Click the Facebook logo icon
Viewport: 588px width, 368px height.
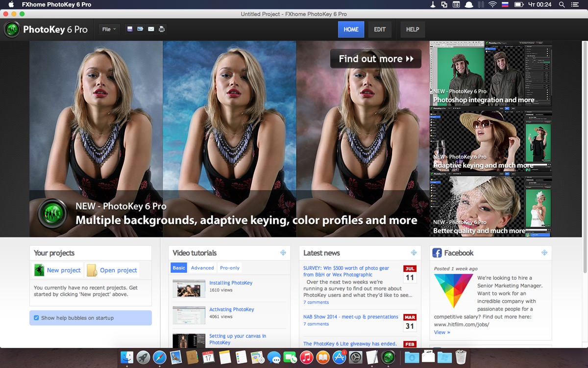[x=437, y=253]
